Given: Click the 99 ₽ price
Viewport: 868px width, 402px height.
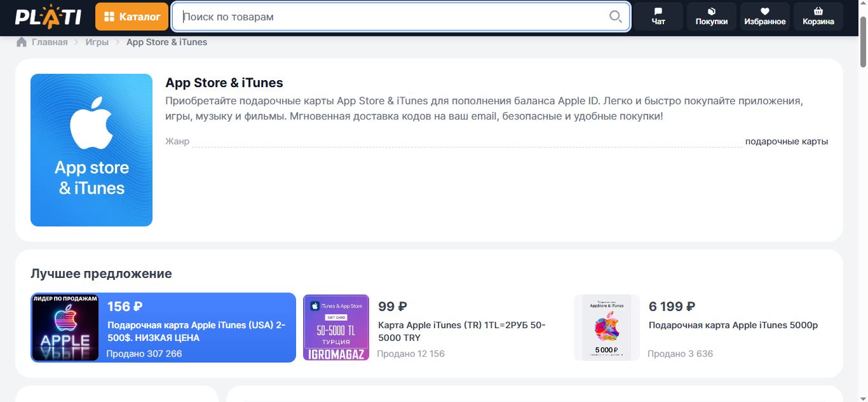Looking at the screenshot, I should click(x=393, y=307).
